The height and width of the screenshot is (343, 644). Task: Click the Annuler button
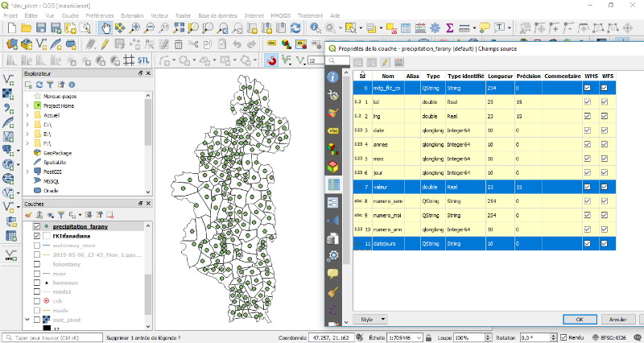(617, 319)
